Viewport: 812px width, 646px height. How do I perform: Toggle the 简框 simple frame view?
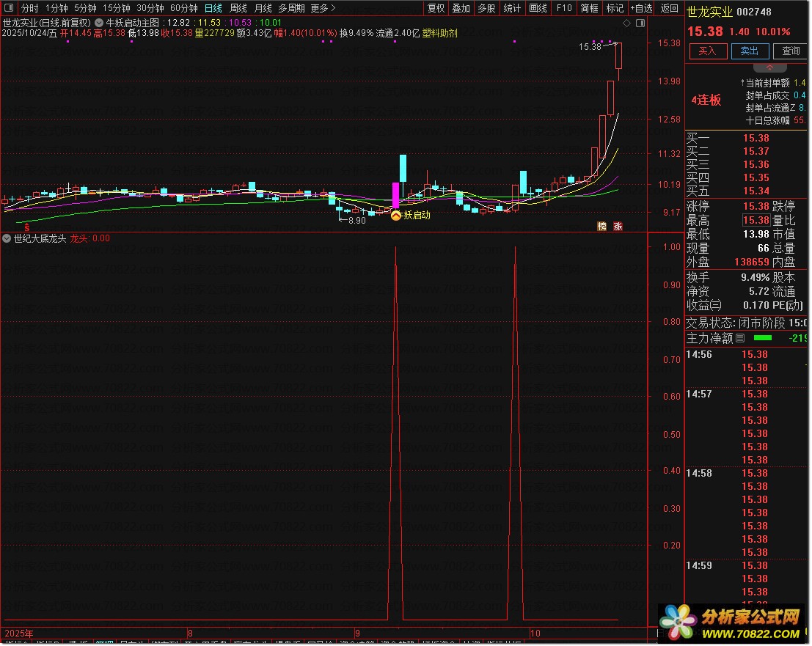(x=589, y=8)
